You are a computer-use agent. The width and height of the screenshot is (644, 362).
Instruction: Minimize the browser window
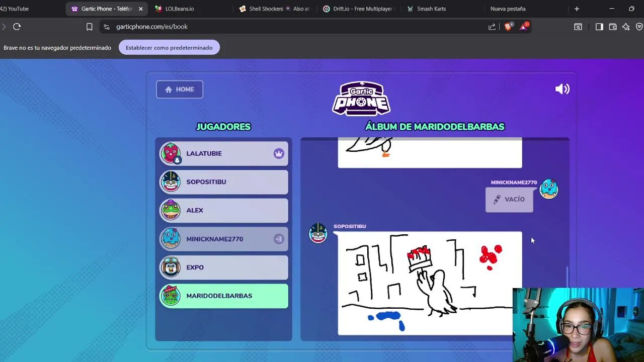pos(612,9)
